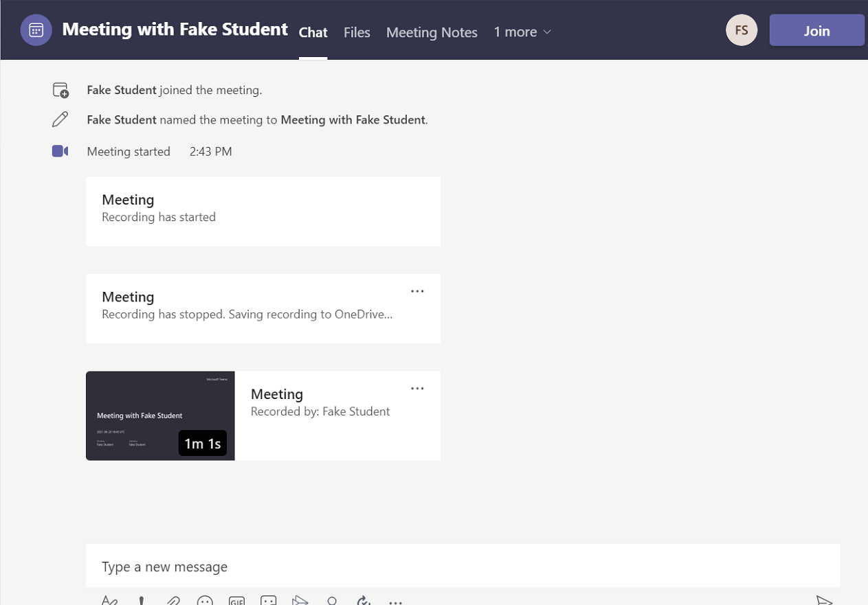Image resolution: width=868 pixels, height=605 pixels.
Task: Click 'Fake Student joined the meeting' text
Action: pos(175,90)
